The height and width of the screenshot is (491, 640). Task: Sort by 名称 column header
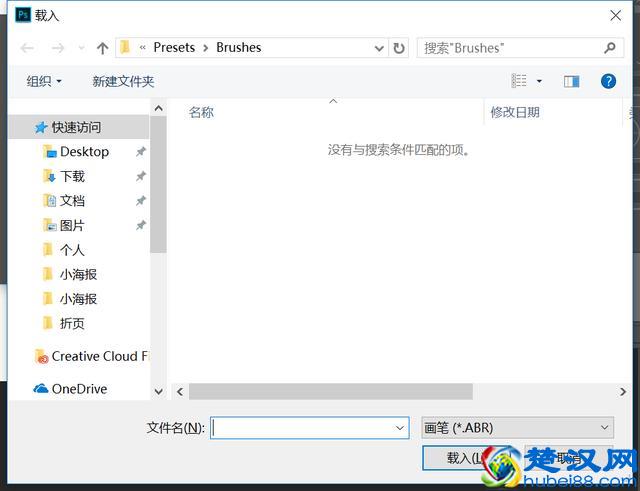(201, 112)
